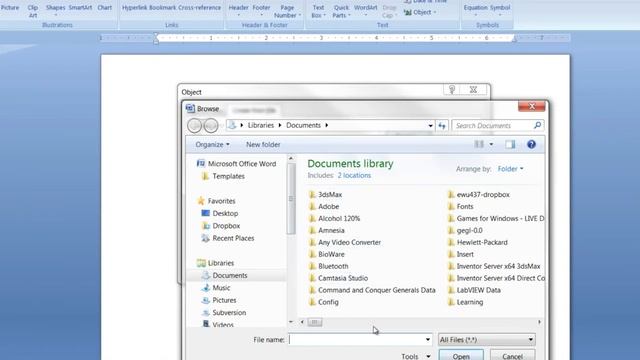Click the Cancel button in Browse dialog
Image resolution: width=640 pixels, height=360 pixels.
(x=513, y=355)
